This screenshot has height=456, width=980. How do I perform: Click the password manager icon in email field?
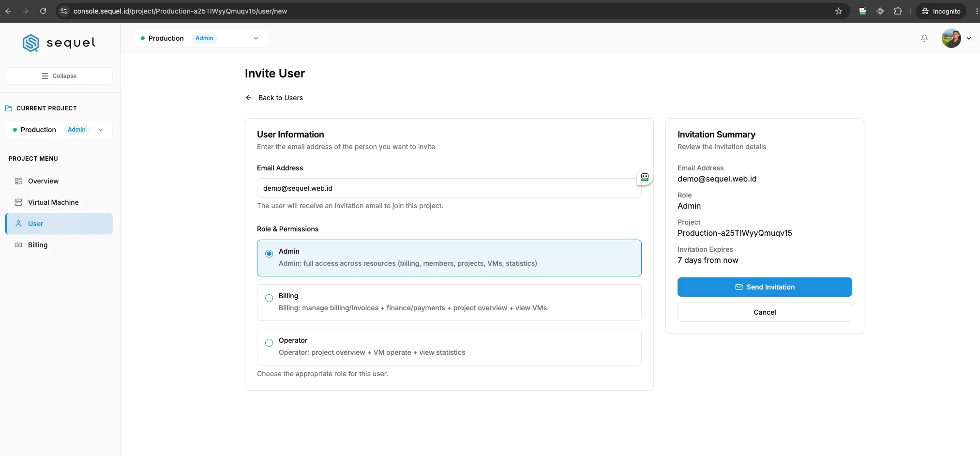645,177
